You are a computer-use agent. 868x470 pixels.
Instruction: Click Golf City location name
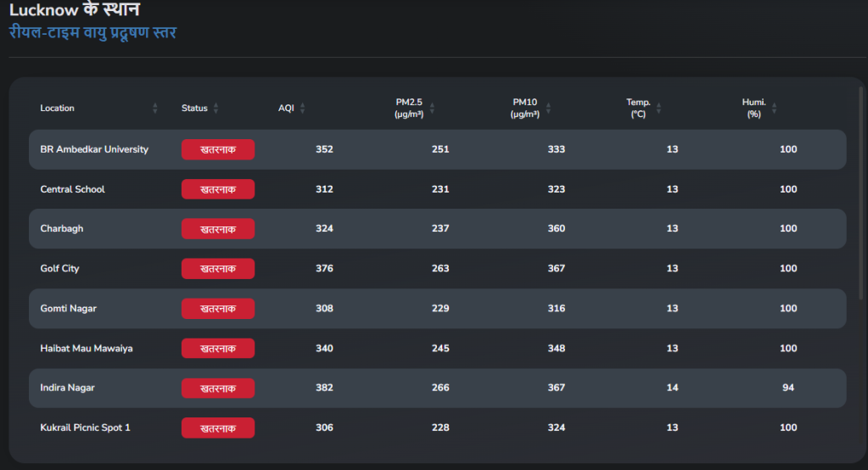pos(59,269)
